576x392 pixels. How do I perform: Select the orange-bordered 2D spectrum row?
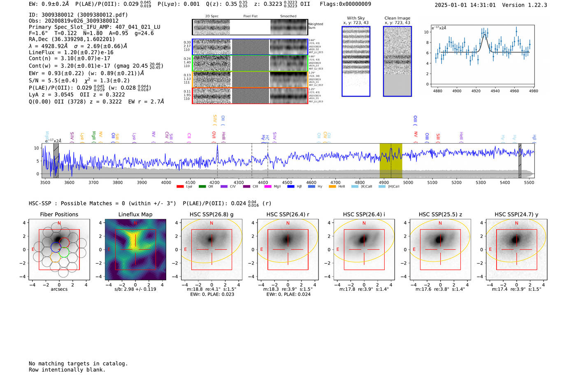[x=250, y=79]
